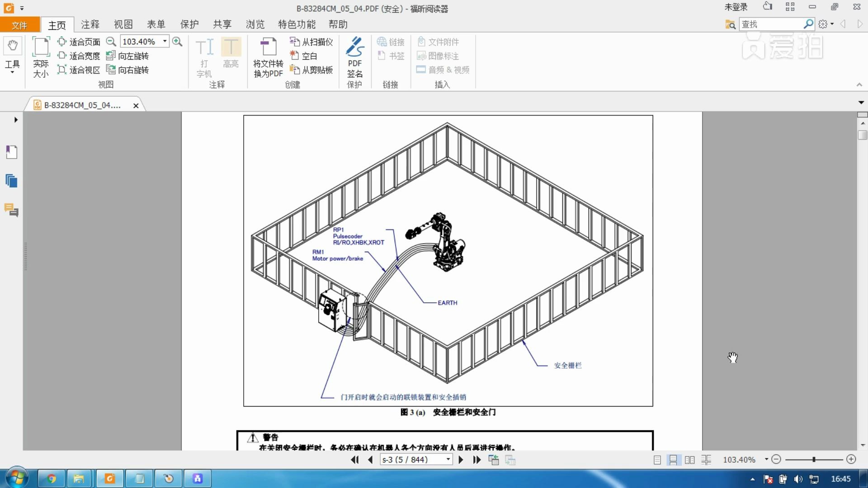Switch to the View (视图) tab
Screen dimensions: 868x488
coord(123,24)
